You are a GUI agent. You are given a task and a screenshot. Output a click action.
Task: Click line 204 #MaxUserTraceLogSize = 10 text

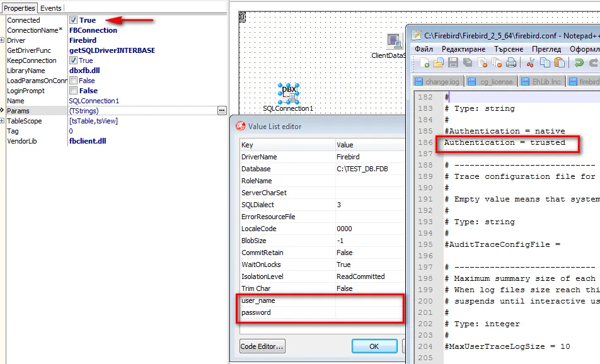click(507, 346)
